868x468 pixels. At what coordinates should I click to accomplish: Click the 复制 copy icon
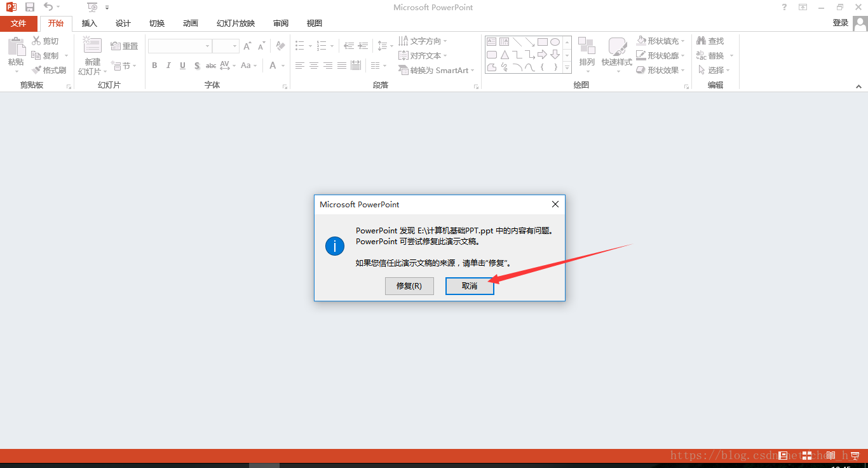coord(36,55)
